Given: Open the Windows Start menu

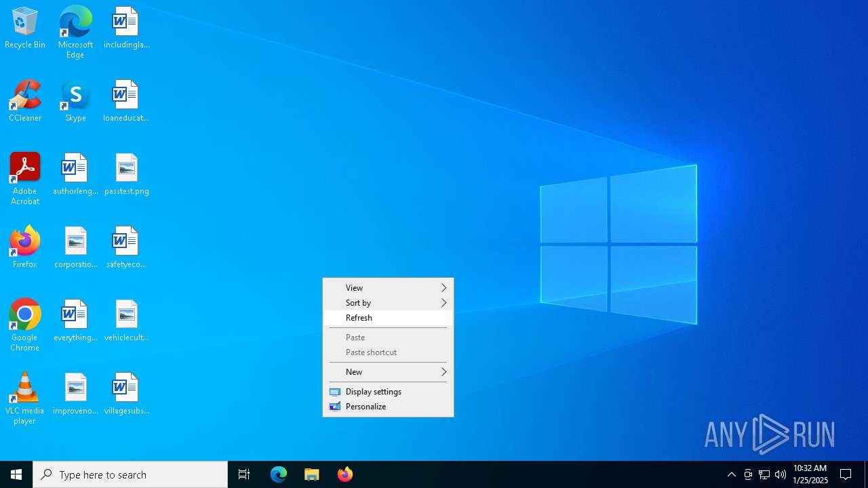Looking at the screenshot, I should 16,474.
